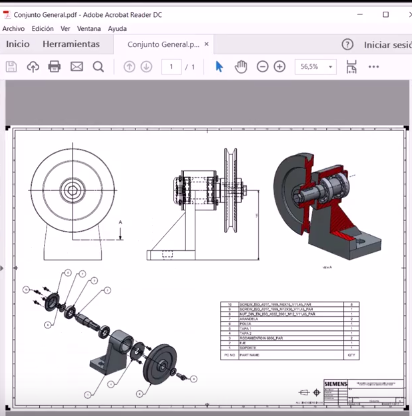
Task: Click the SIEMENS title block logo
Action: 335,384
